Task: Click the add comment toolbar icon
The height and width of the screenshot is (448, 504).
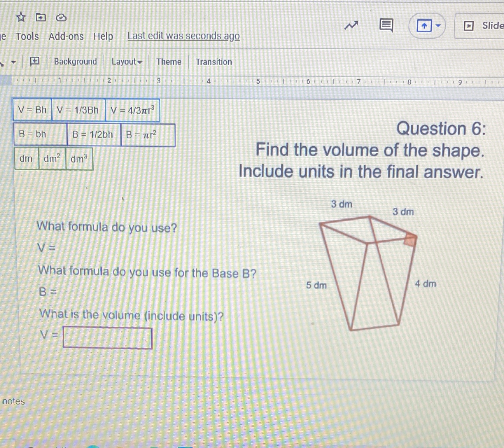Action: 35,61
